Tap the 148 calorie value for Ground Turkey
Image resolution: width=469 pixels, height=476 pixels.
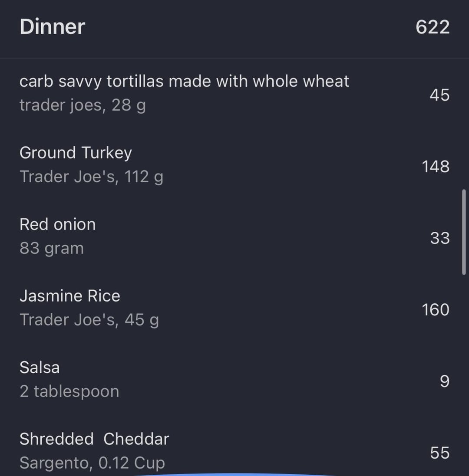[x=436, y=167]
